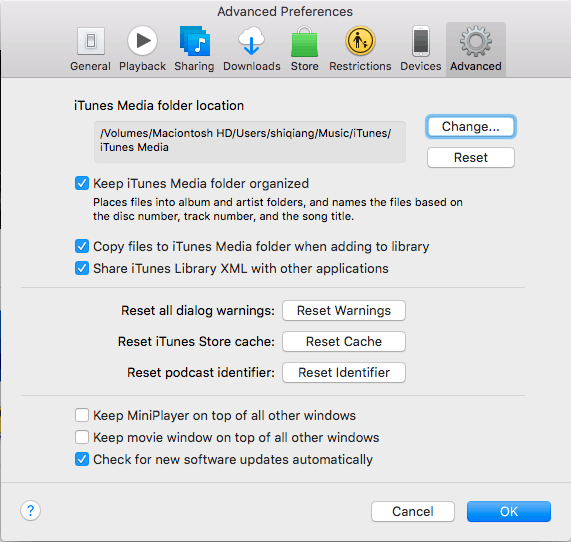Enable Keep MiniPlayer on top checkbox
Viewport: 571px width, 542px height.
click(x=82, y=415)
